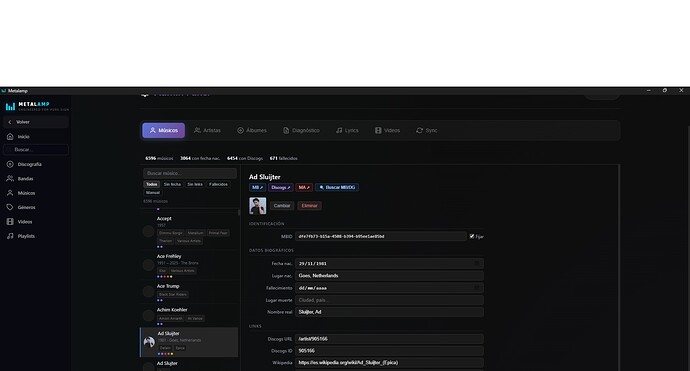Open the Sync tab
Viewport: 690px width, 371px height.
(427, 130)
